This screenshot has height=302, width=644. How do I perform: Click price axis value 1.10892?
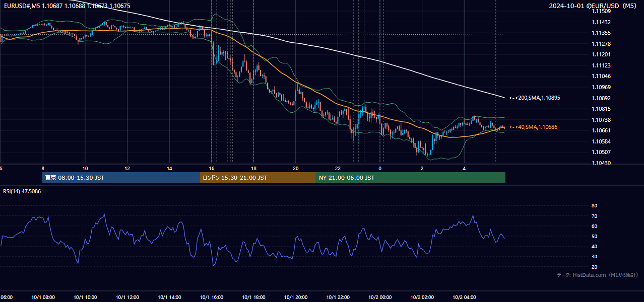[601, 98]
